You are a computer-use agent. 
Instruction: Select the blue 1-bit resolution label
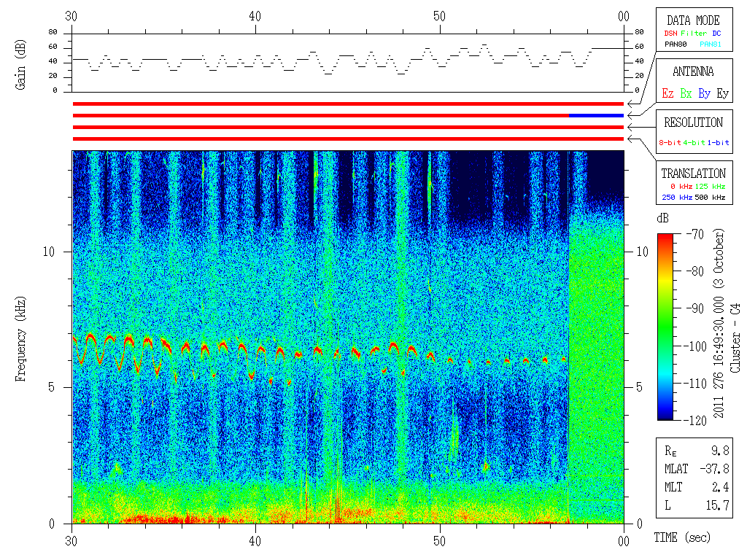[x=718, y=142]
